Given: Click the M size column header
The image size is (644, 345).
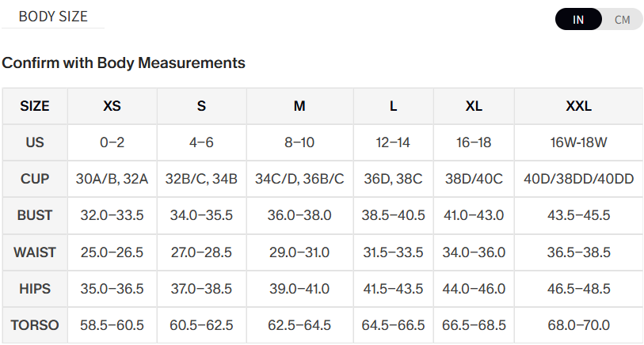Looking at the screenshot, I should click(299, 106).
